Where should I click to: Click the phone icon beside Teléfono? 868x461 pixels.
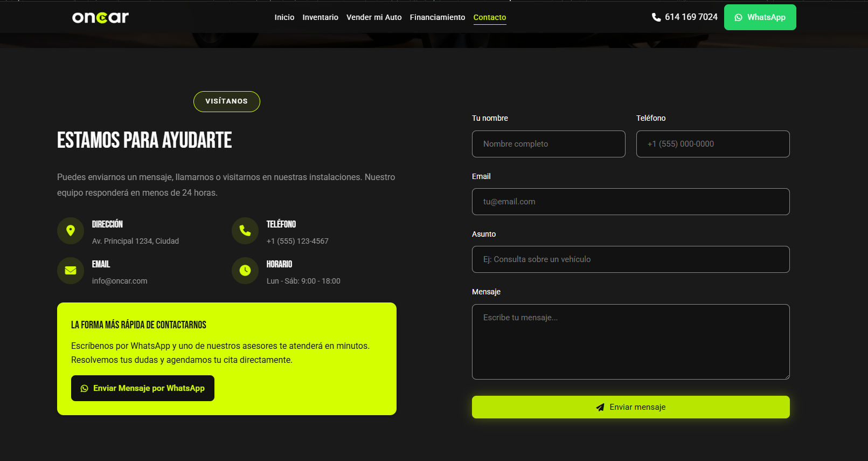point(245,231)
